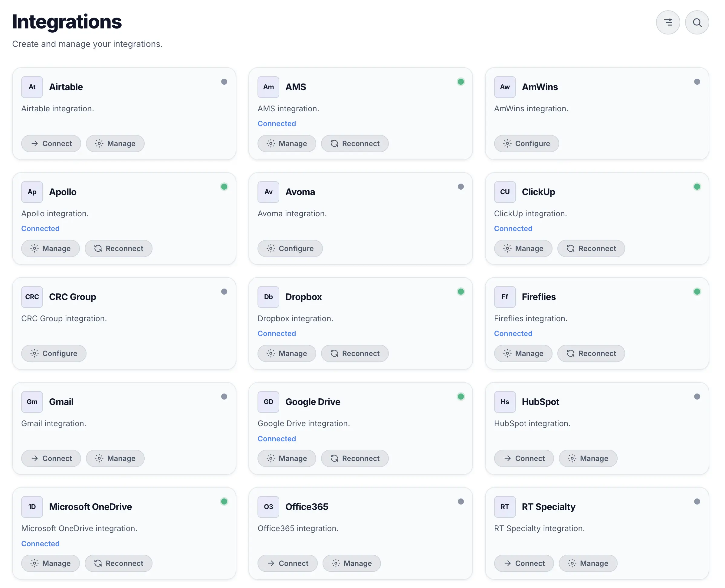The height and width of the screenshot is (588, 725).
Task: Open the Connected link under Fireflies
Action: point(513,333)
